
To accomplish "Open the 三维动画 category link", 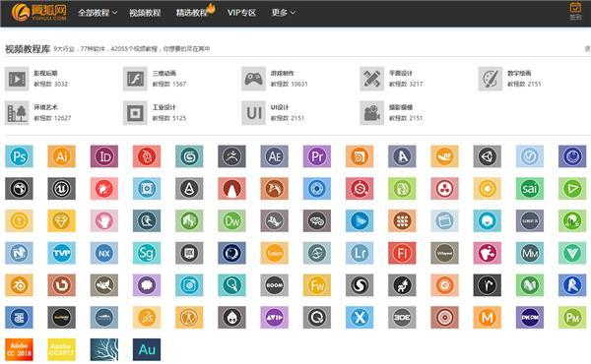I will point(164,73).
